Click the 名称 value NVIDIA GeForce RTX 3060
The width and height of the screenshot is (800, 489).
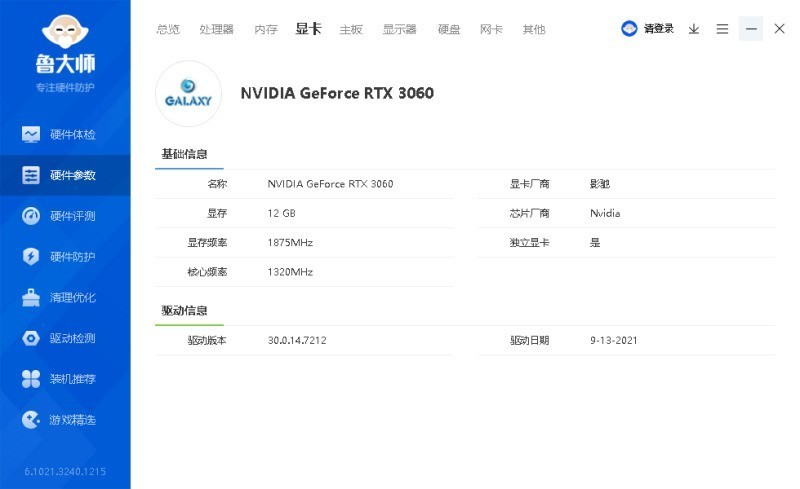point(330,184)
